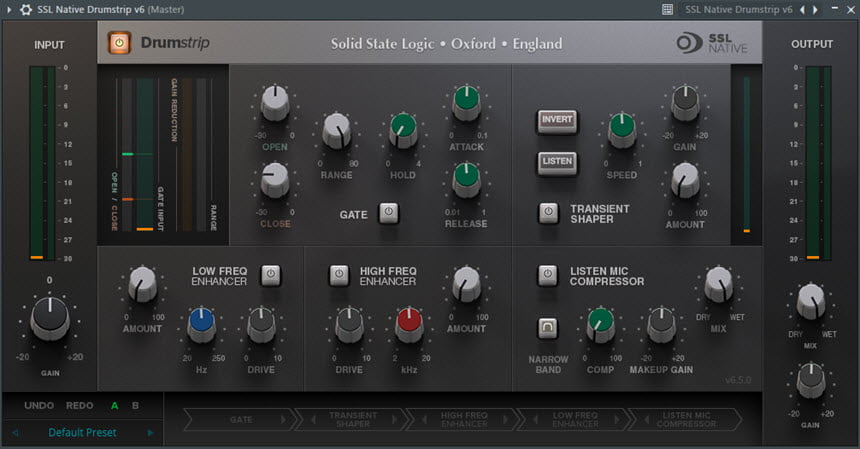
Task: Move LOW FREQ ENHANCER block right
Action: point(616,420)
